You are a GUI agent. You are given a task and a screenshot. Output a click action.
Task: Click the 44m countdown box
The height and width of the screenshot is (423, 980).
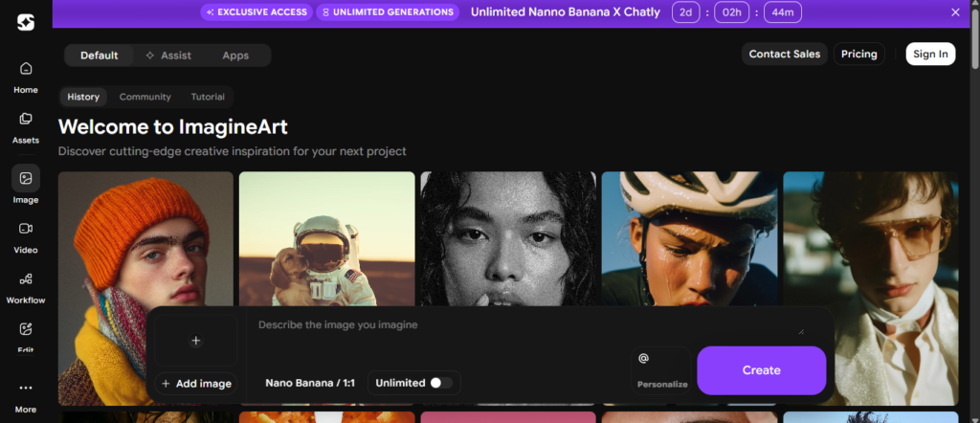click(783, 12)
